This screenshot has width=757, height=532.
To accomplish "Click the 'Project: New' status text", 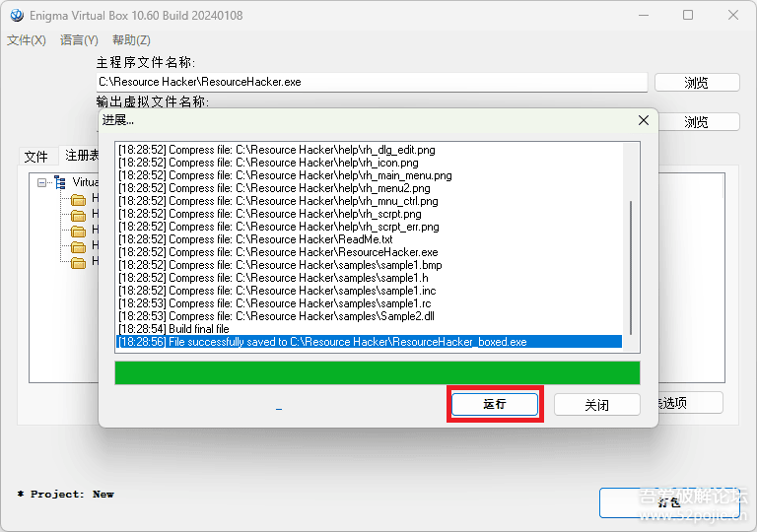I will [66, 495].
